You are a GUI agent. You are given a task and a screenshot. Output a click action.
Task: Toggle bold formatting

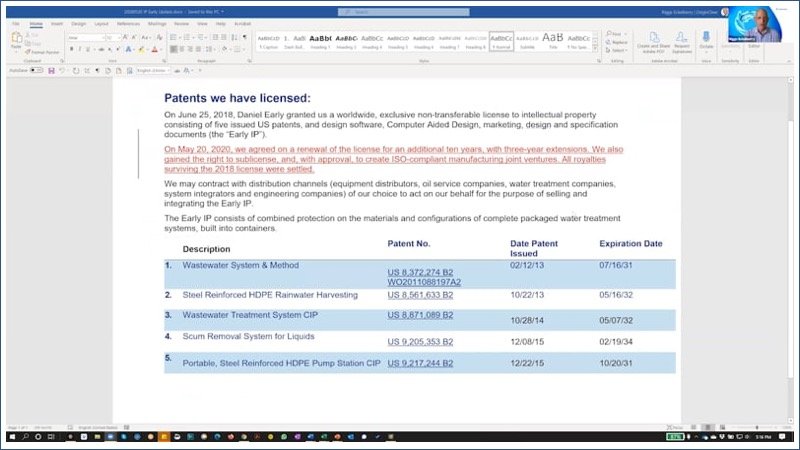[x=71, y=49]
